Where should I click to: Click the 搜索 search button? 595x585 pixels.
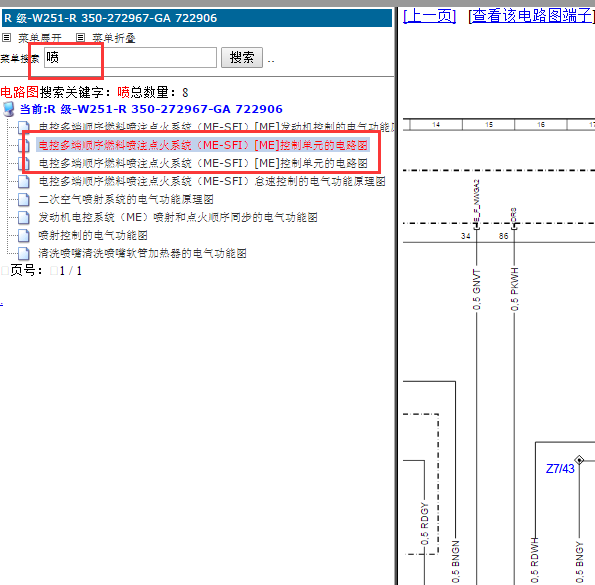pos(242,58)
